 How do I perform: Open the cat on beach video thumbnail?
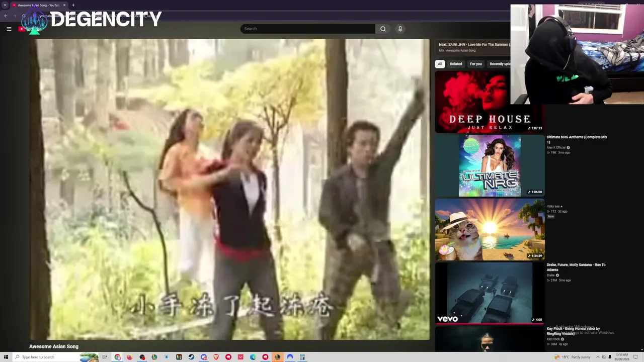point(490,229)
